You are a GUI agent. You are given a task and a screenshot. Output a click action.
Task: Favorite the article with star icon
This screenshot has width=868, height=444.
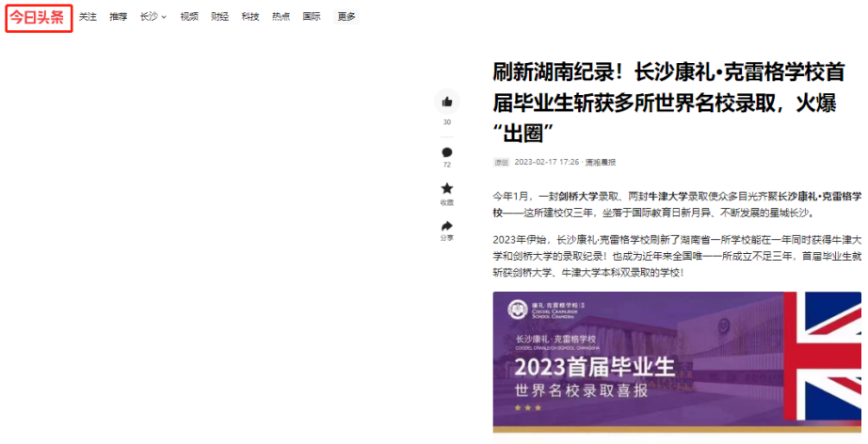pos(447,188)
